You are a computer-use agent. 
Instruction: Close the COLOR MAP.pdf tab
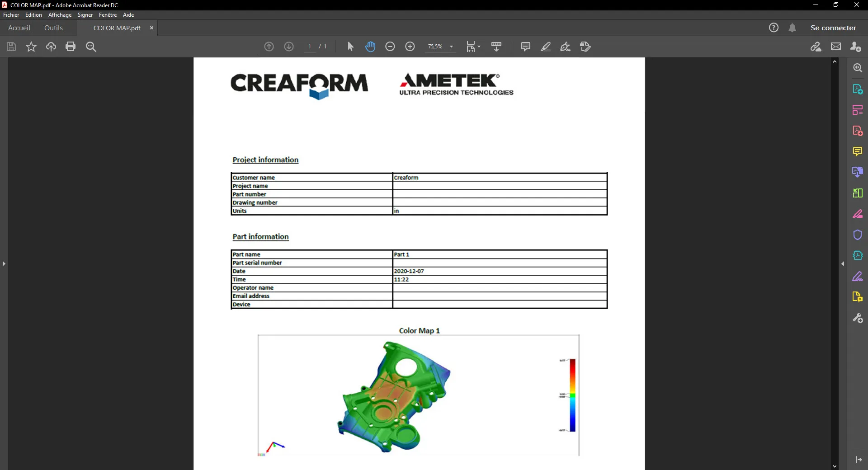coord(151,28)
